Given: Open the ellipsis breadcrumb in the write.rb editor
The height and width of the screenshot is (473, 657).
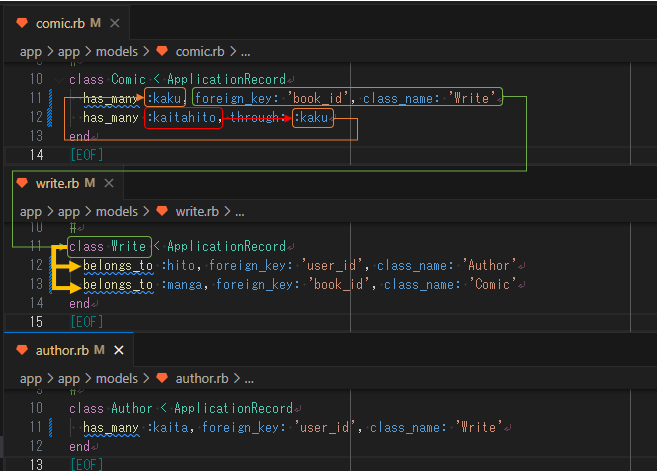Looking at the screenshot, I should pyautogui.click(x=240, y=212).
